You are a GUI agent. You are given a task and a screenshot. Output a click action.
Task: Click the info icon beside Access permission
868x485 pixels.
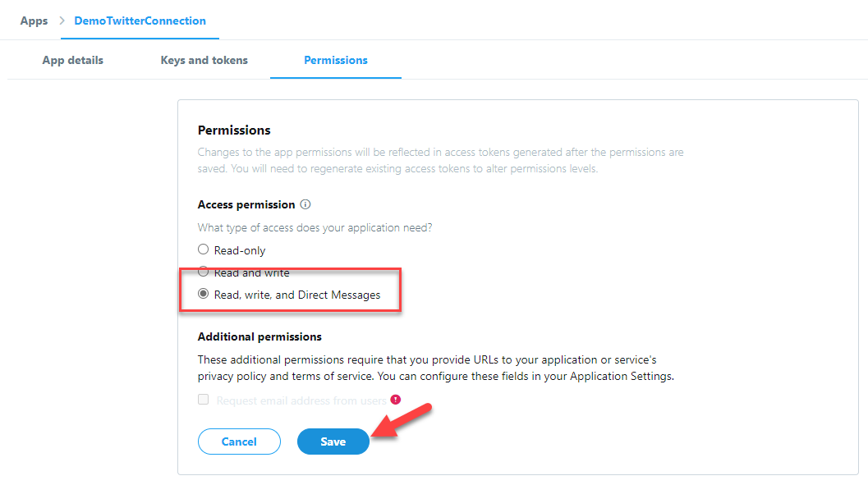click(x=305, y=204)
